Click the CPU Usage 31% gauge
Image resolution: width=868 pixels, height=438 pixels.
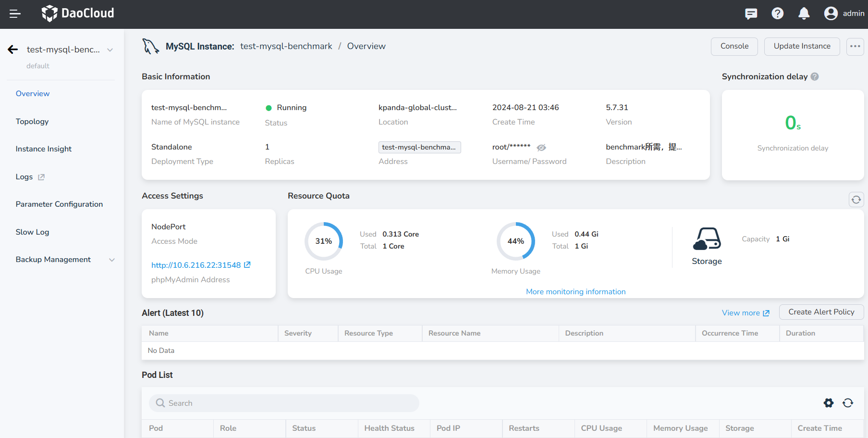pos(324,241)
